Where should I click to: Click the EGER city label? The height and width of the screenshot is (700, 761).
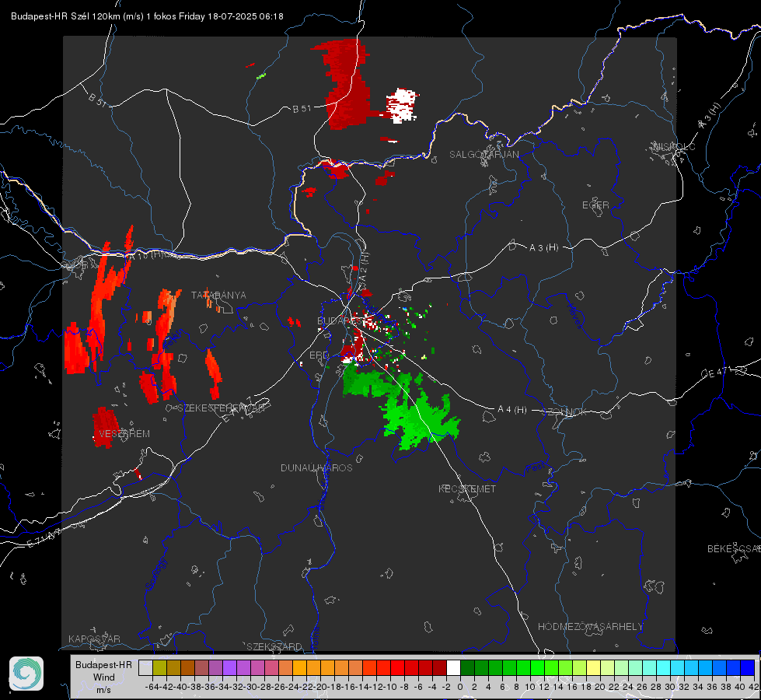595,205
